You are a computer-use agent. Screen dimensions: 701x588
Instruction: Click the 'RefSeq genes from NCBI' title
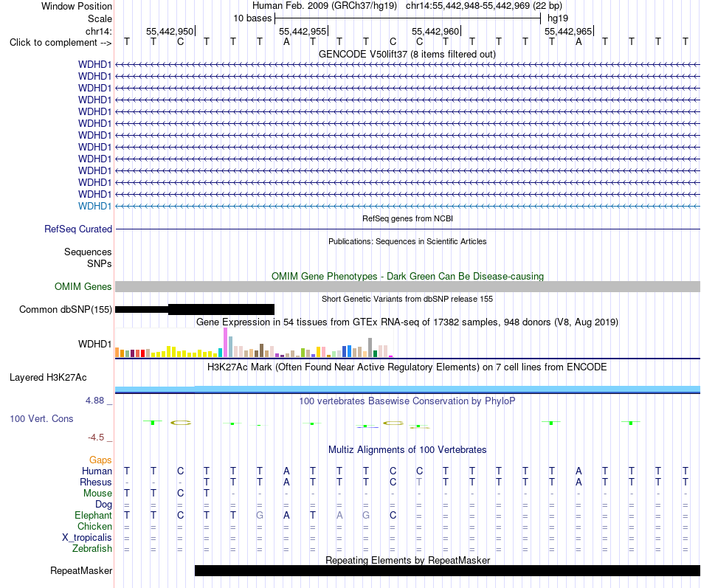click(x=407, y=218)
